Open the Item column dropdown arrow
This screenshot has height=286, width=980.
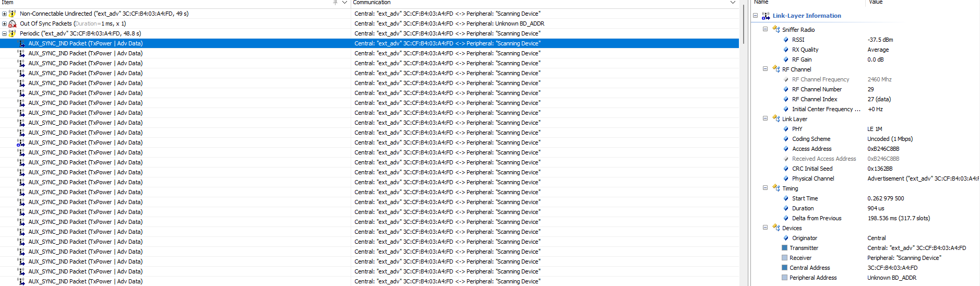(x=344, y=3)
